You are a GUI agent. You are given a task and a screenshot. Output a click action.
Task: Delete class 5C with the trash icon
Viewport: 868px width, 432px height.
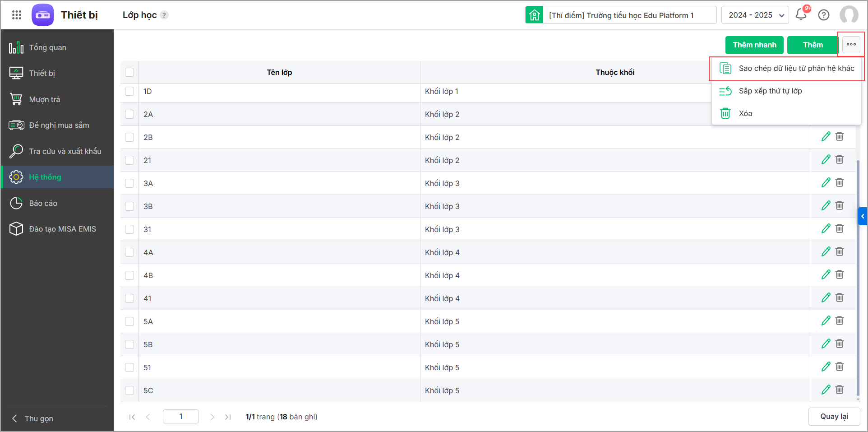pos(840,390)
